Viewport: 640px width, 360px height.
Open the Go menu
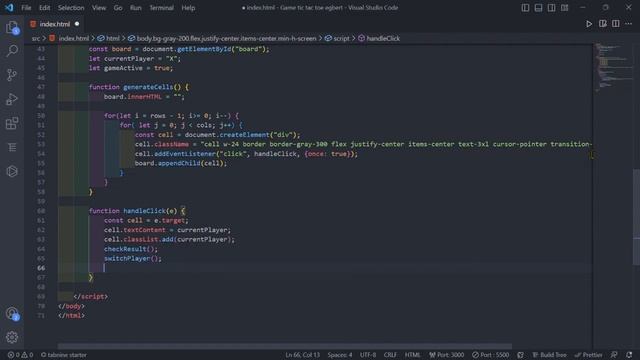[x=118, y=8]
